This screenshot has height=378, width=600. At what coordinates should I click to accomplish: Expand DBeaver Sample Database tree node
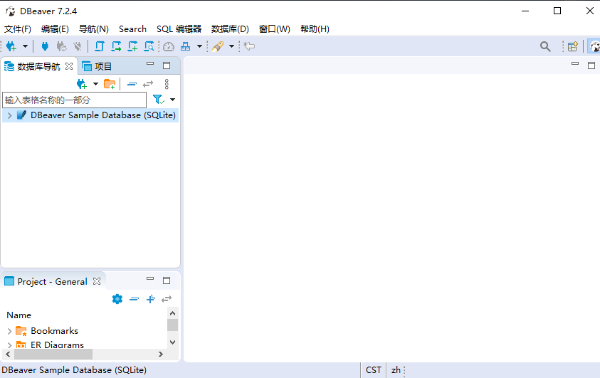[10, 115]
